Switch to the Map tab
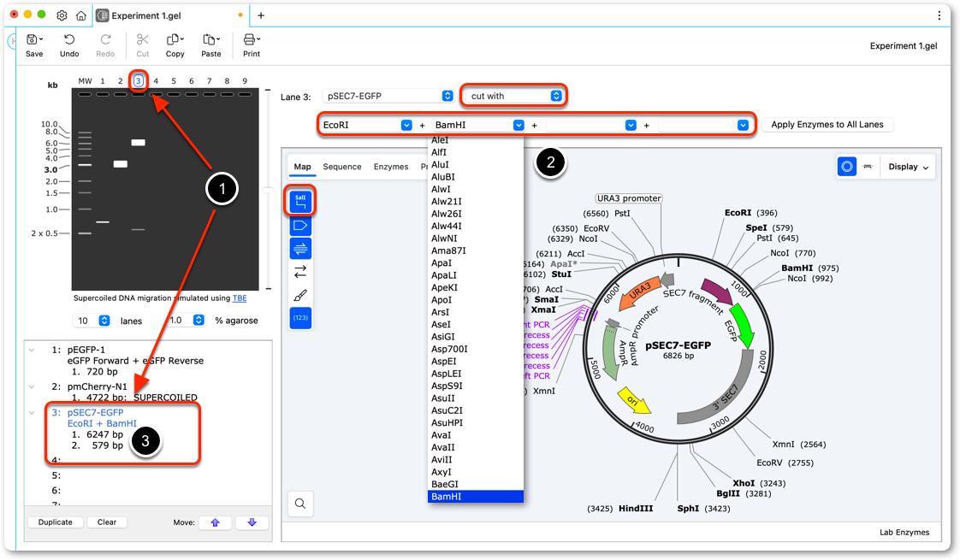960x560 pixels. point(302,167)
